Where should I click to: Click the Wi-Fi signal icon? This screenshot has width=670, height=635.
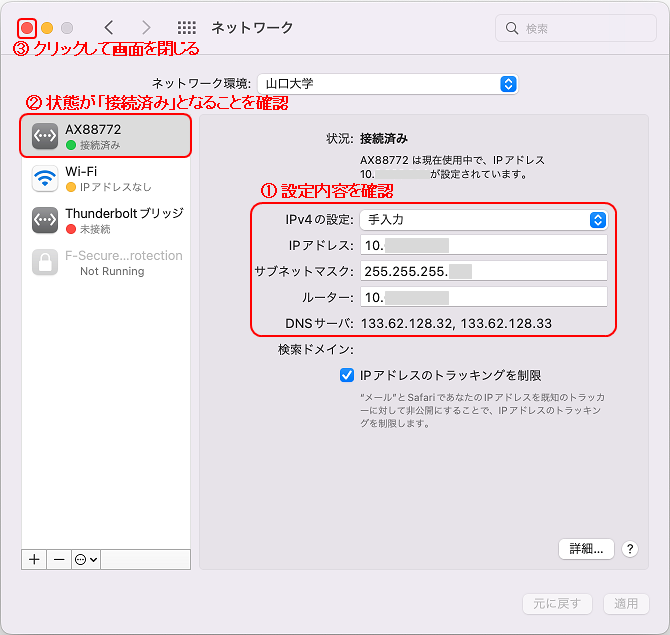pyautogui.click(x=45, y=178)
